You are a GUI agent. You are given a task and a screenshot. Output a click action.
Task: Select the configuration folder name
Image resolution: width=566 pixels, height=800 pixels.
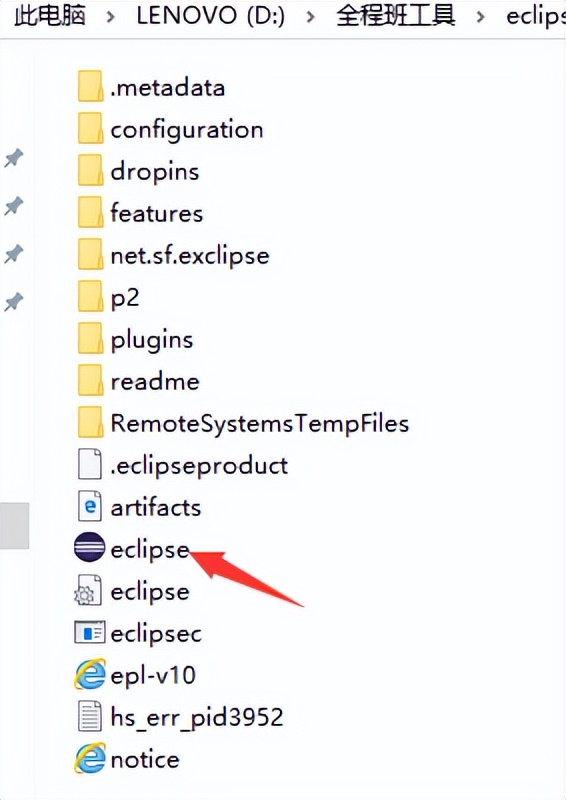click(x=187, y=130)
